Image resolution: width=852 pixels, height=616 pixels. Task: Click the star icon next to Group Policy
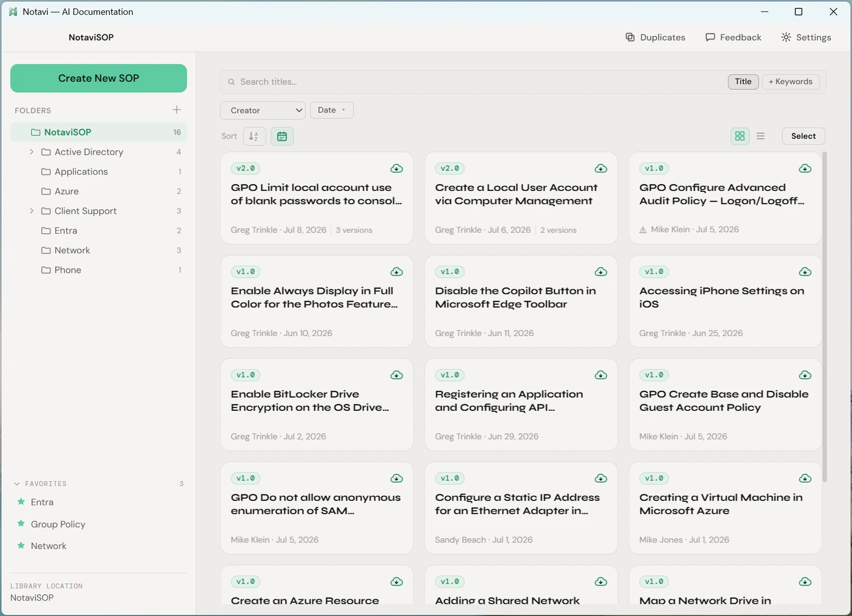click(21, 524)
